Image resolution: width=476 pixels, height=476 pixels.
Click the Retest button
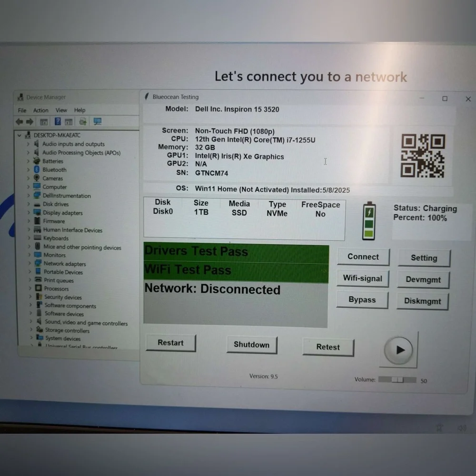click(x=328, y=347)
